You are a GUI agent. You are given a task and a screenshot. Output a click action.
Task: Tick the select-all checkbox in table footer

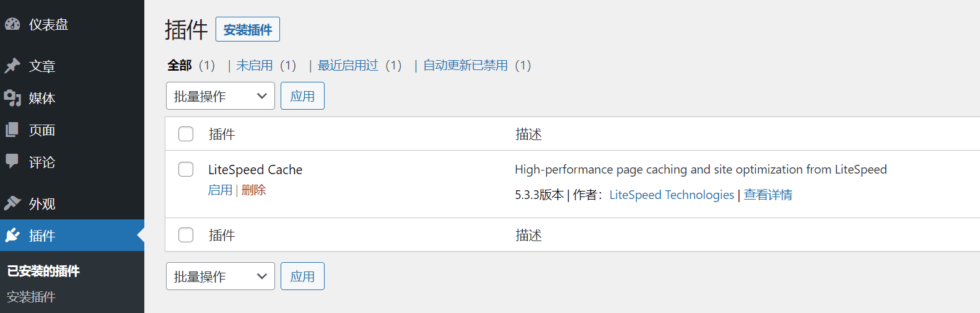coord(186,235)
